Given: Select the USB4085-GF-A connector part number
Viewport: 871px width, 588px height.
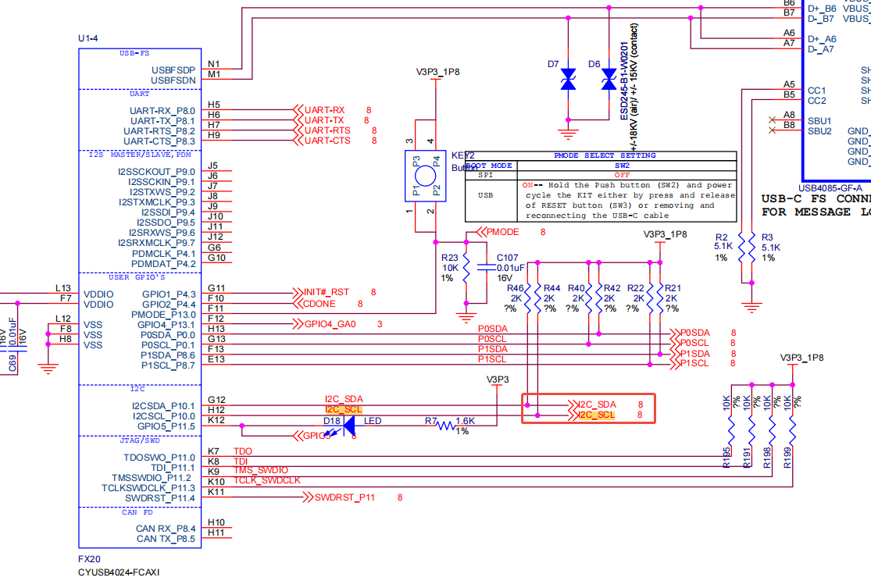Looking at the screenshot, I should coord(830,188).
